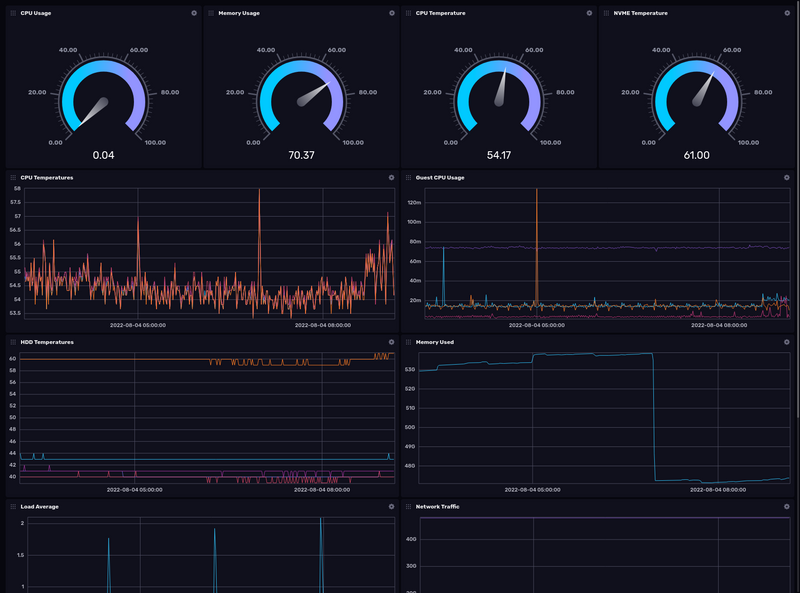Viewport: 800px width, 593px height.
Task: Open the Memory Usage cell settings gear
Action: click(x=392, y=13)
